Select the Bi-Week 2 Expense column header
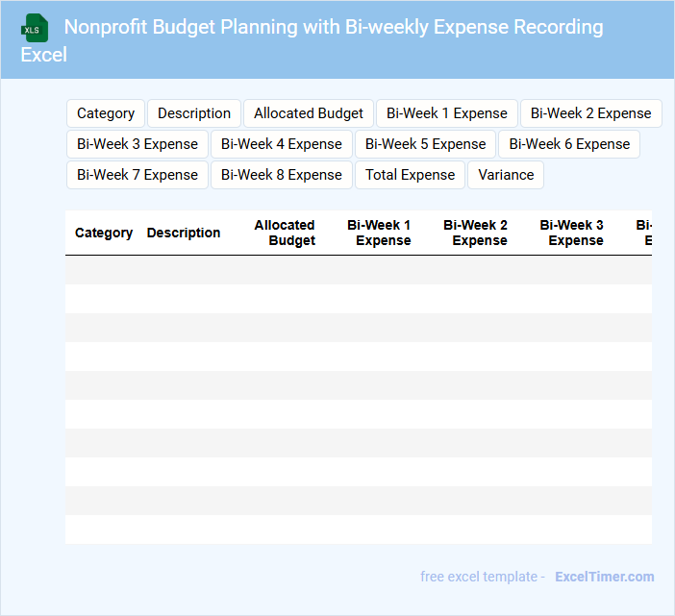Screen dimensions: 675x616 (476, 233)
